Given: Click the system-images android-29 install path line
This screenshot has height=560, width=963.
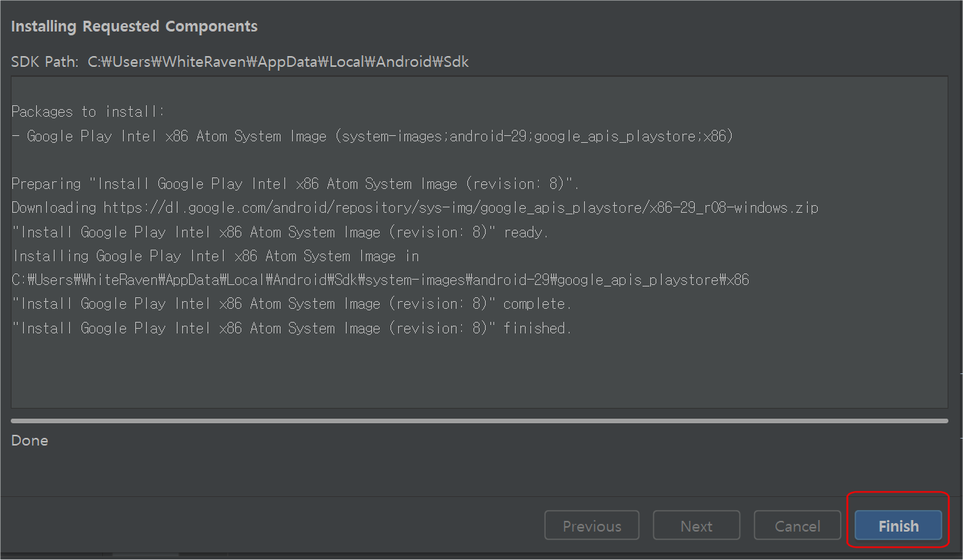Looking at the screenshot, I should 380,280.
